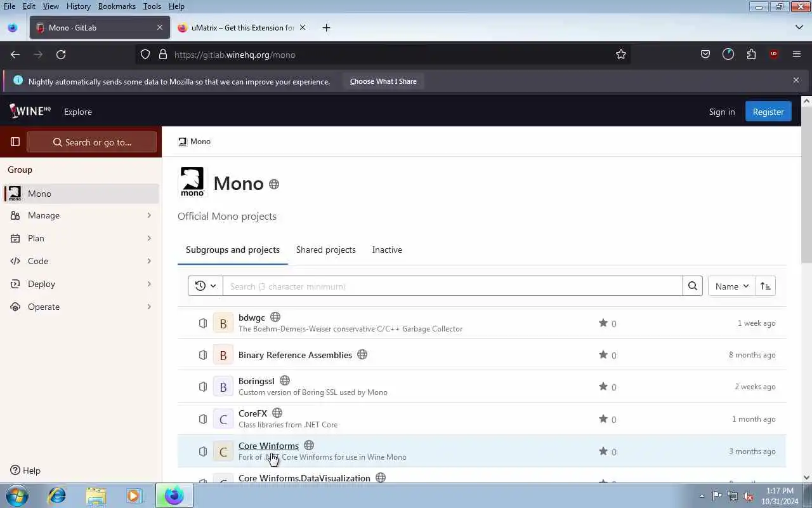The width and height of the screenshot is (812, 508).
Task: Open the Pocket save icon
Action: (x=705, y=55)
